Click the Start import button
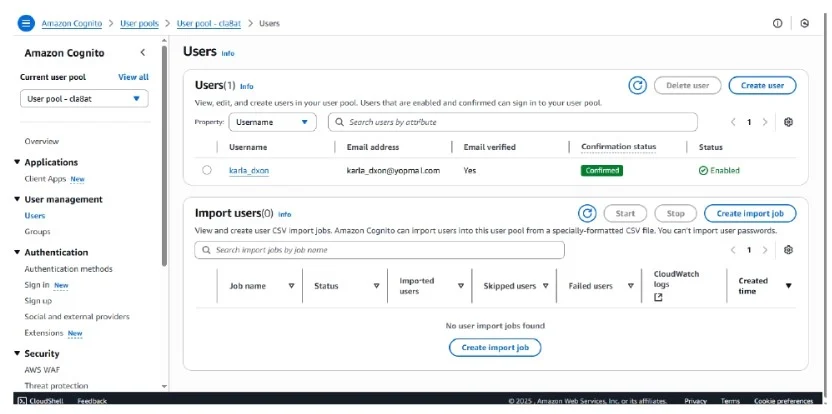The width and height of the screenshot is (832, 414). (x=625, y=213)
